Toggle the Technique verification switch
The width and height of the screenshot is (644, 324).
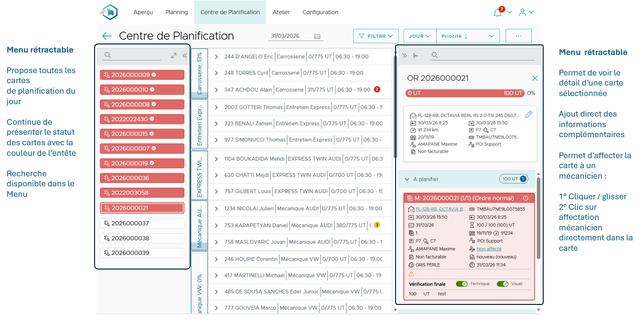click(462, 284)
